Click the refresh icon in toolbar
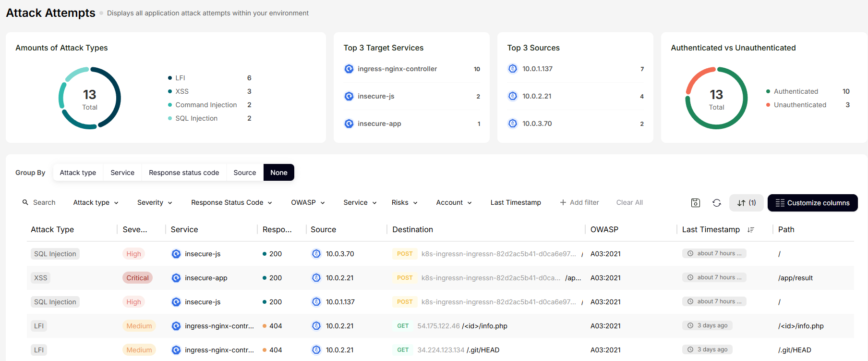Viewport: 868px width, 361px height. pos(716,203)
